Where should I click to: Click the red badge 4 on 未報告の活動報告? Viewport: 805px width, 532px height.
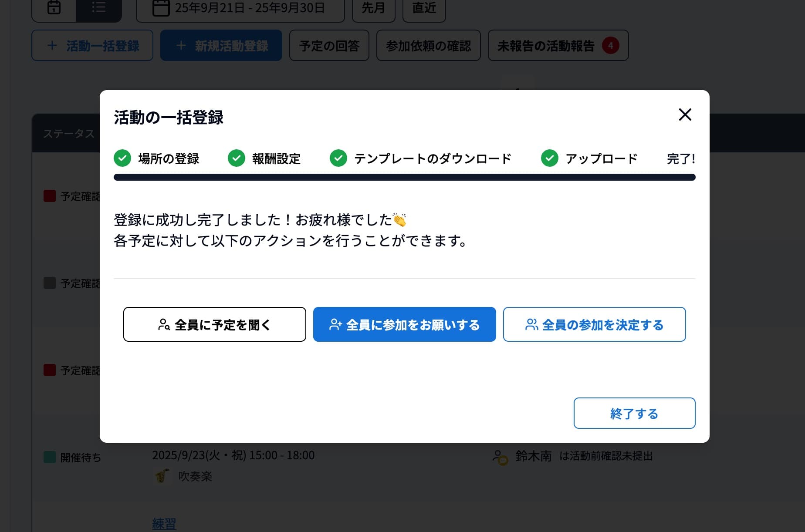coord(611,45)
